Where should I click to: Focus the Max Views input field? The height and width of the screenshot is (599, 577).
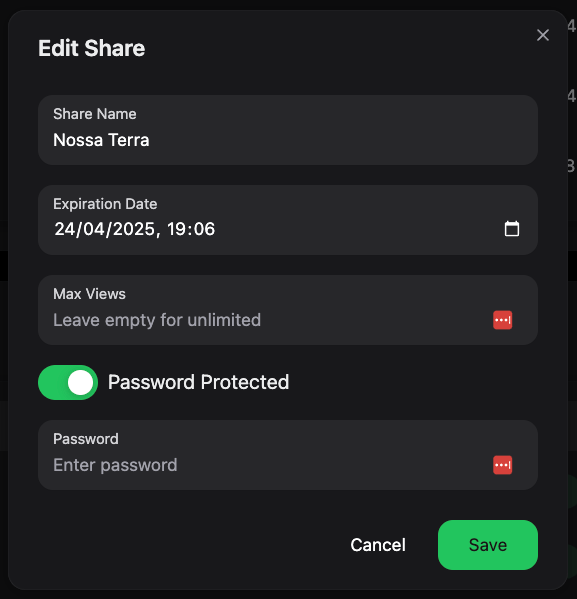(x=267, y=320)
